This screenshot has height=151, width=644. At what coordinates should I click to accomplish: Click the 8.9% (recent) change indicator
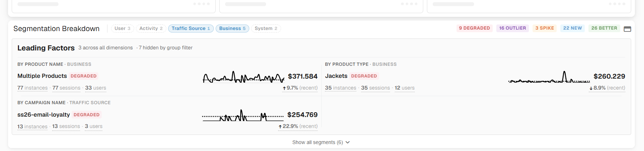(x=607, y=88)
